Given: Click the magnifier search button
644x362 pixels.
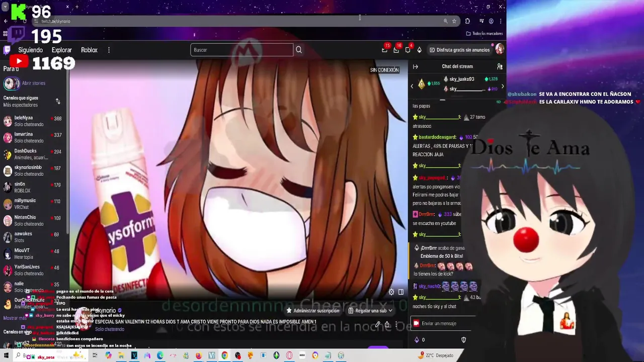Looking at the screenshot, I should point(299,50).
